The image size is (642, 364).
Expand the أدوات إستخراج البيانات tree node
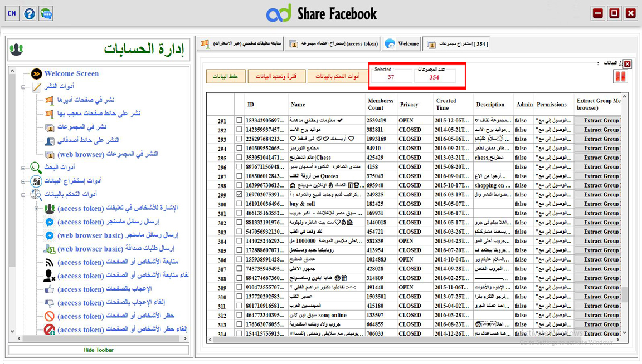(23, 181)
